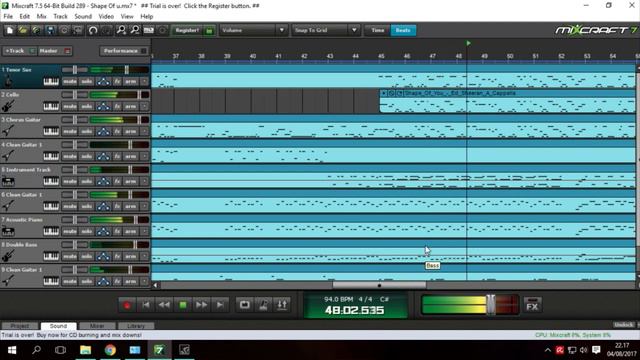
Task: Open fx for Instrument Track
Action: click(117, 181)
